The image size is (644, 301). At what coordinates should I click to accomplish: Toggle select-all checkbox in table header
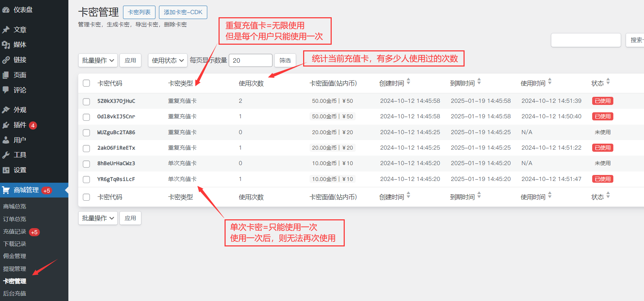pos(86,83)
